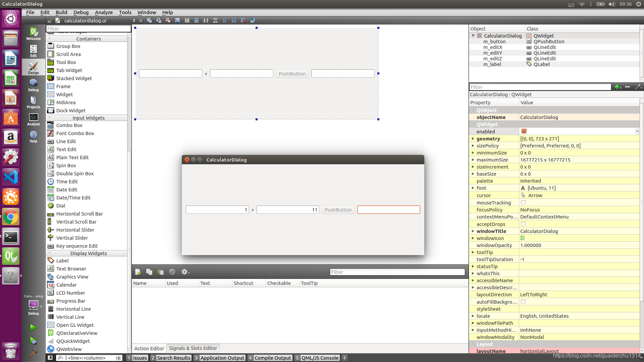Viewport: 644px width, 362px height.
Task: Click the align horizontal centers icon
Action: [x=206, y=20]
